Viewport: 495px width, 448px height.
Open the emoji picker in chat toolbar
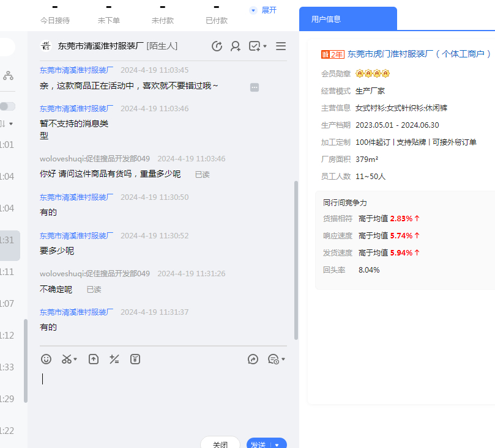pos(46,359)
